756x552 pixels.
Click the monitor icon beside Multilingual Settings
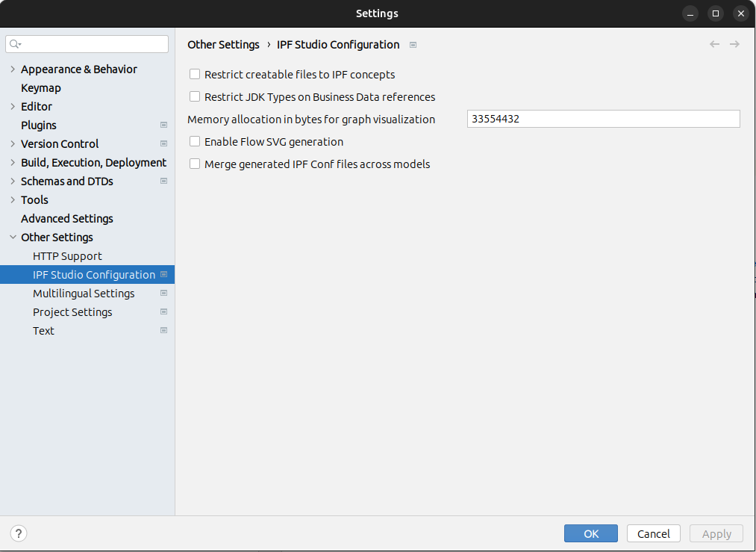(x=163, y=293)
